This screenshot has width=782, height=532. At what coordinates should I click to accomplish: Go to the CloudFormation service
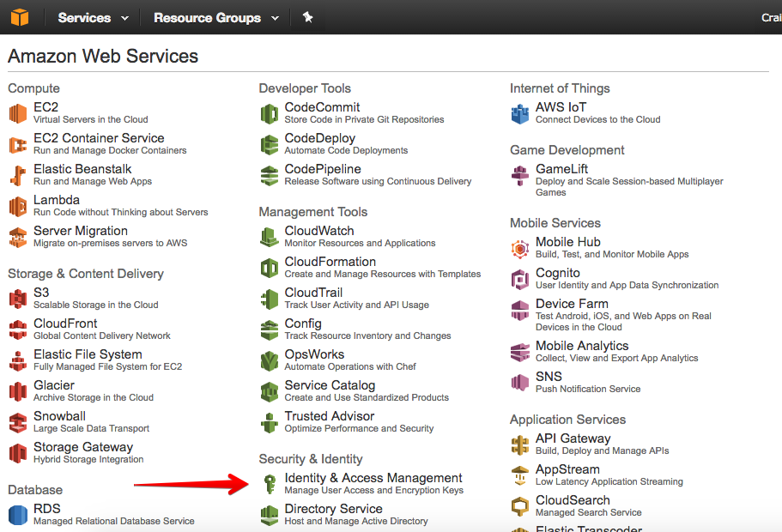tap(330, 262)
